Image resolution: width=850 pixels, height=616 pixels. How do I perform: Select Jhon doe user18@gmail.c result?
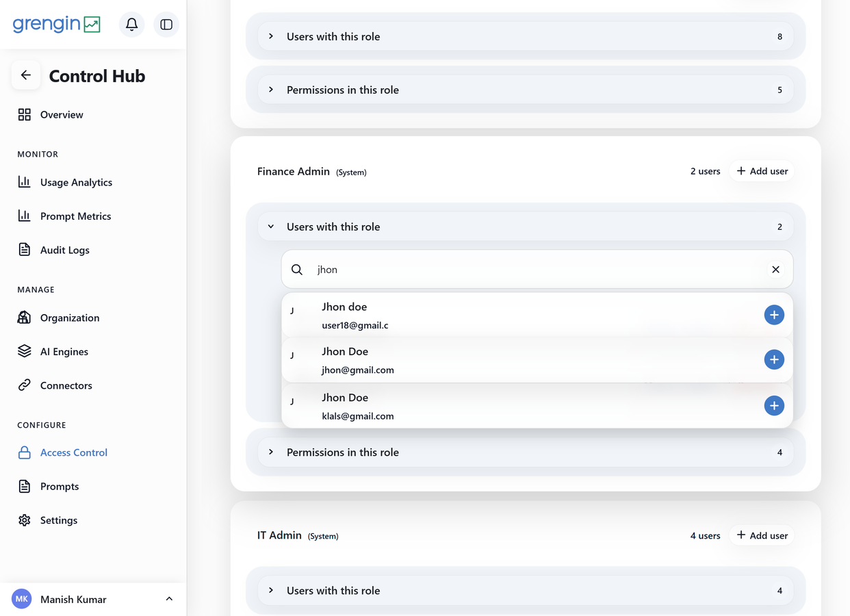tap(537, 315)
